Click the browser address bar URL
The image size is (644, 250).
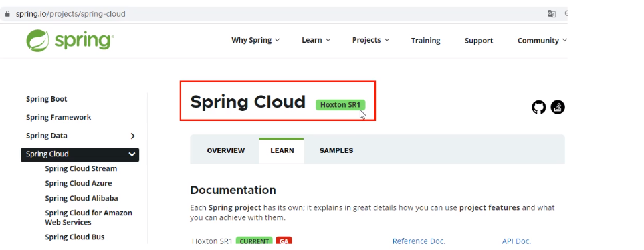[71, 14]
